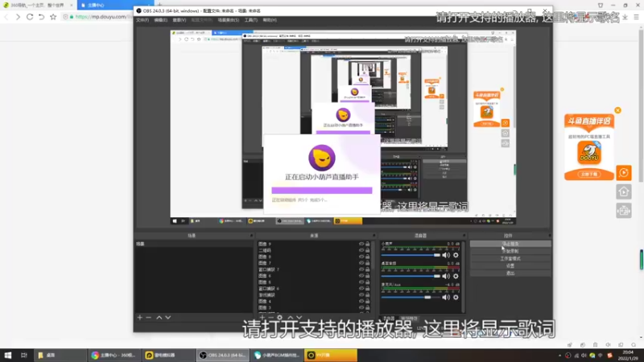Adjust the 桌面音频 volume slider

(411, 276)
